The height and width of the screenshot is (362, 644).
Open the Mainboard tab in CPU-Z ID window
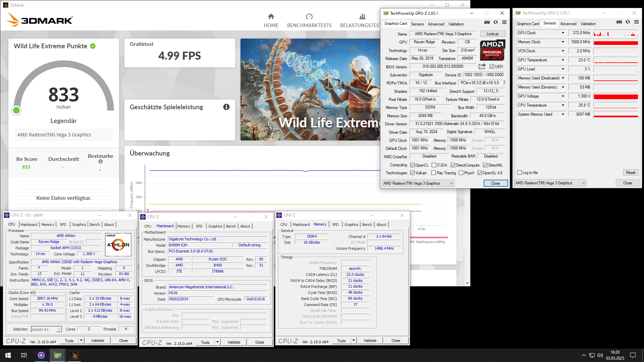[x=29, y=225]
